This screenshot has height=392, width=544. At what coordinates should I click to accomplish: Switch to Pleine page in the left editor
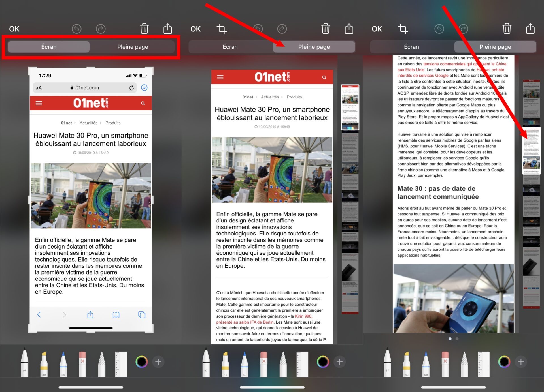pyautogui.click(x=133, y=47)
